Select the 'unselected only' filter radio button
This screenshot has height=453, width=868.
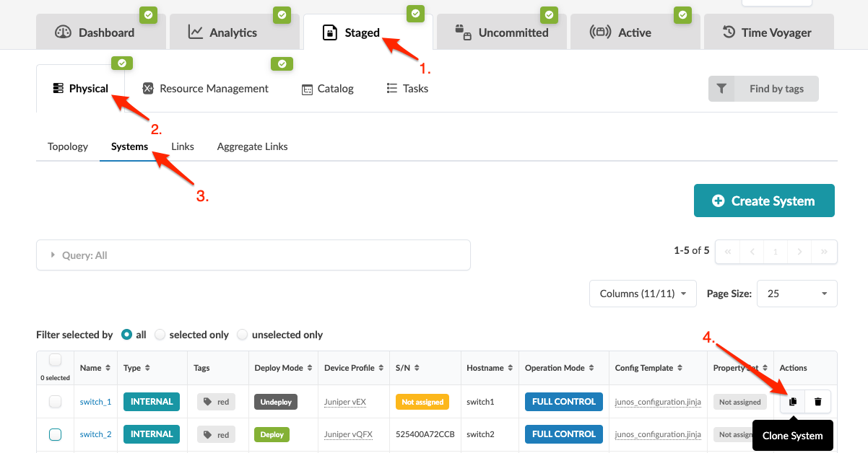pyautogui.click(x=243, y=335)
